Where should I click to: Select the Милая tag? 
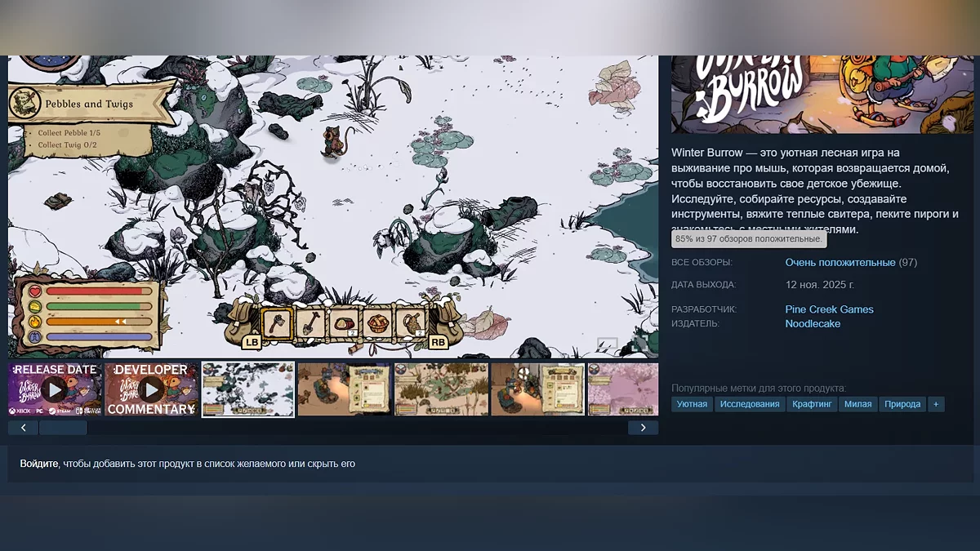(x=857, y=404)
